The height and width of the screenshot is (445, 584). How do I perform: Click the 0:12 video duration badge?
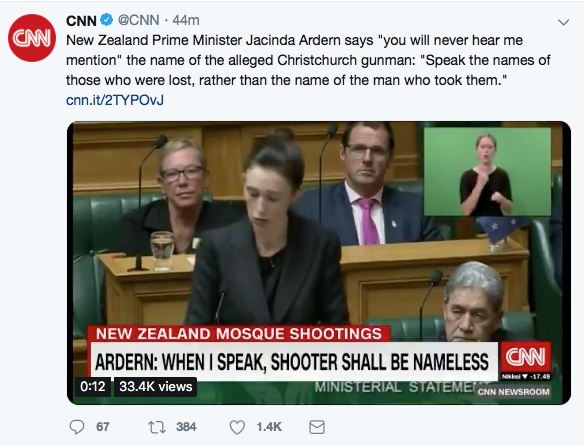pos(93,387)
